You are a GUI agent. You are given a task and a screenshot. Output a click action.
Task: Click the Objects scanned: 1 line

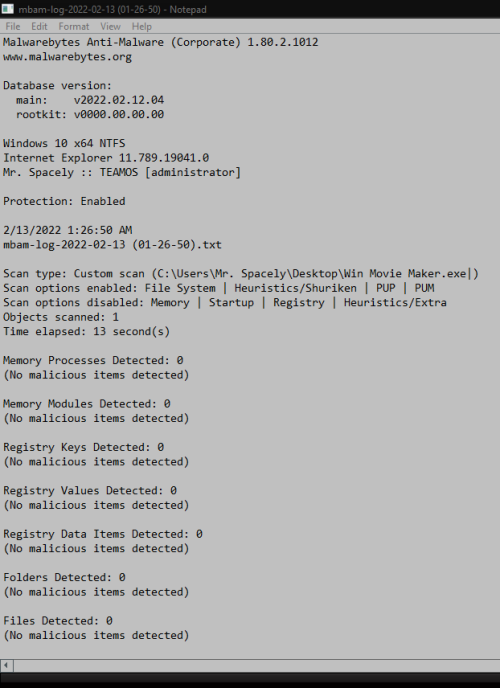61,317
